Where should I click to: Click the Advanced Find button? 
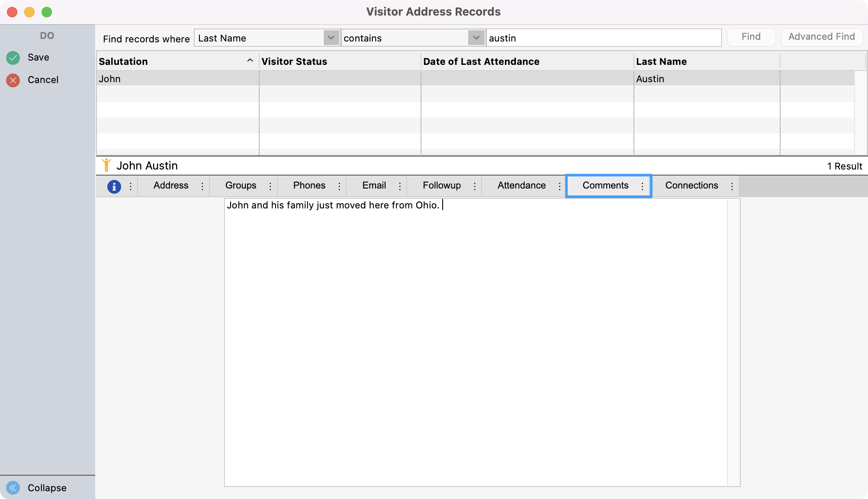[821, 37]
